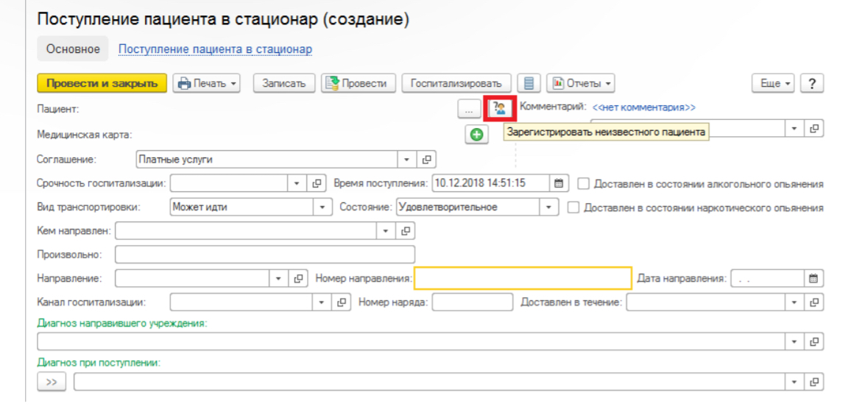Open the Печать menu

click(206, 84)
